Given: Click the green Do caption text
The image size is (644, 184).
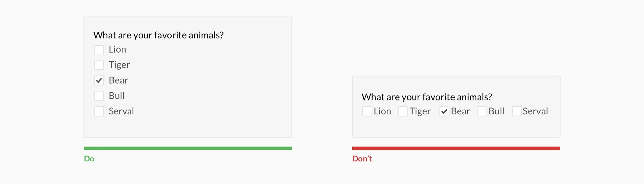Looking at the screenshot, I should pyautogui.click(x=89, y=159).
